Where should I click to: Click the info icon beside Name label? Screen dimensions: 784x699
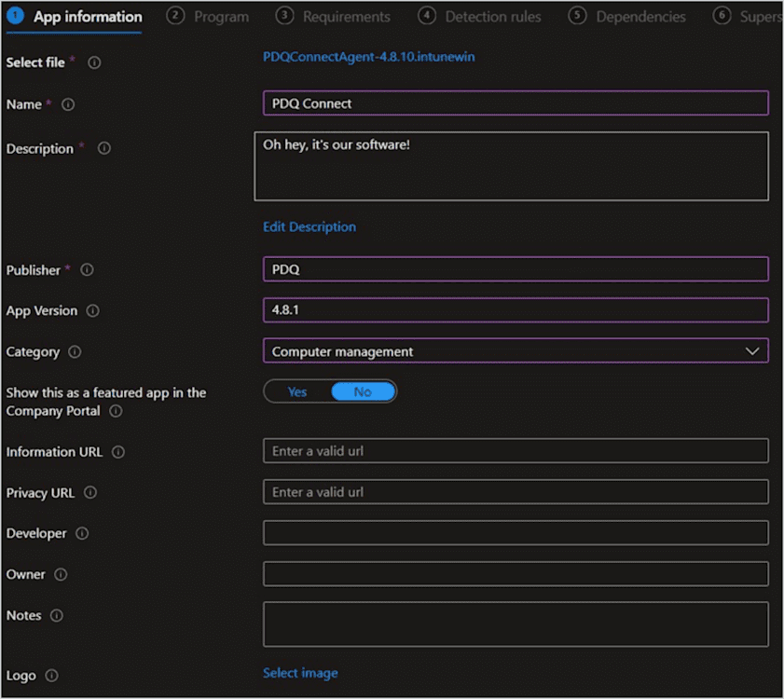[x=68, y=104]
